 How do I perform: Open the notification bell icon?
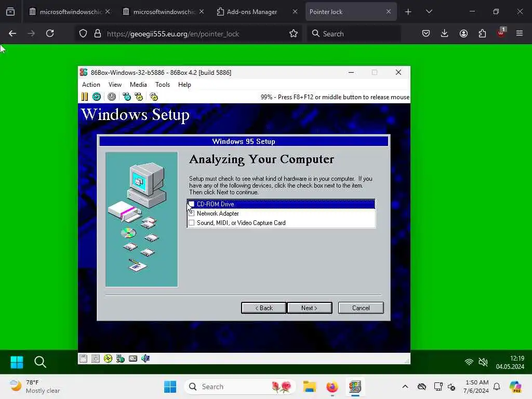[x=497, y=387]
